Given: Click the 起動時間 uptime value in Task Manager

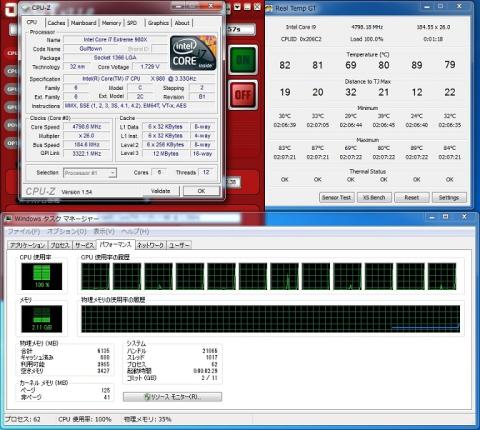Looking at the screenshot, I should (x=205, y=371).
